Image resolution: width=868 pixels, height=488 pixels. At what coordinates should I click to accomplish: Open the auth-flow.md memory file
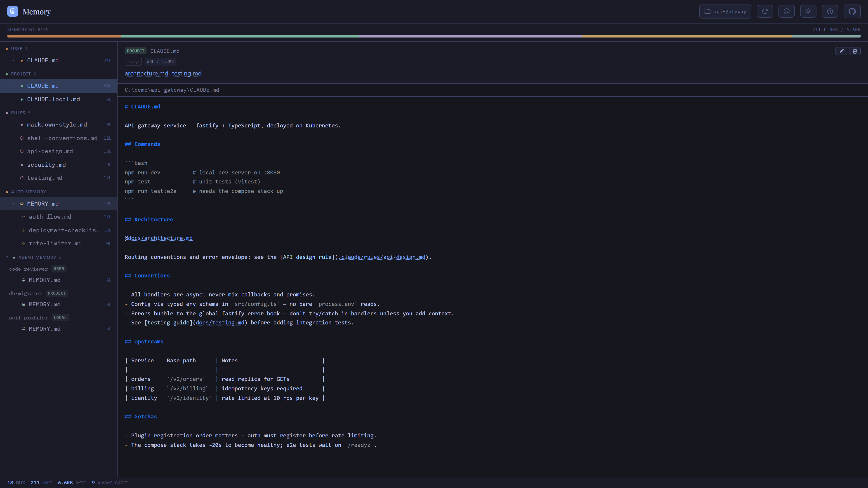coord(59,217)
